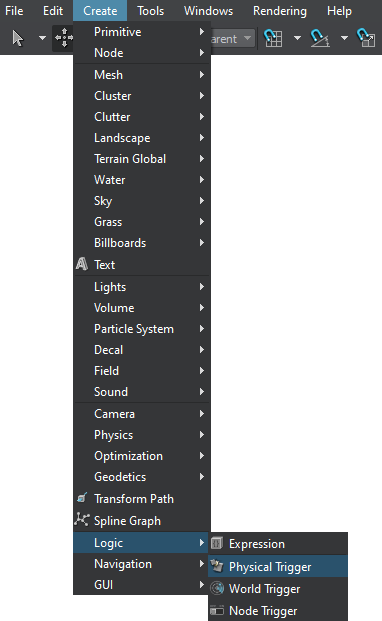Open the Rendering menu
The height and width of the screenshot is (621, 382).
click(x=280, y=11)
